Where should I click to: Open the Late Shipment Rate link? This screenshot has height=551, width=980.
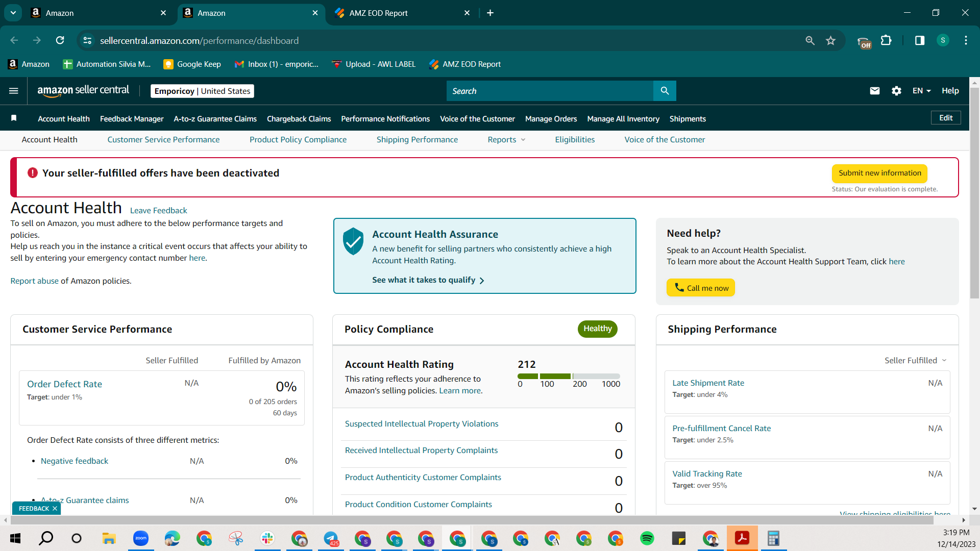click(708, 383)
